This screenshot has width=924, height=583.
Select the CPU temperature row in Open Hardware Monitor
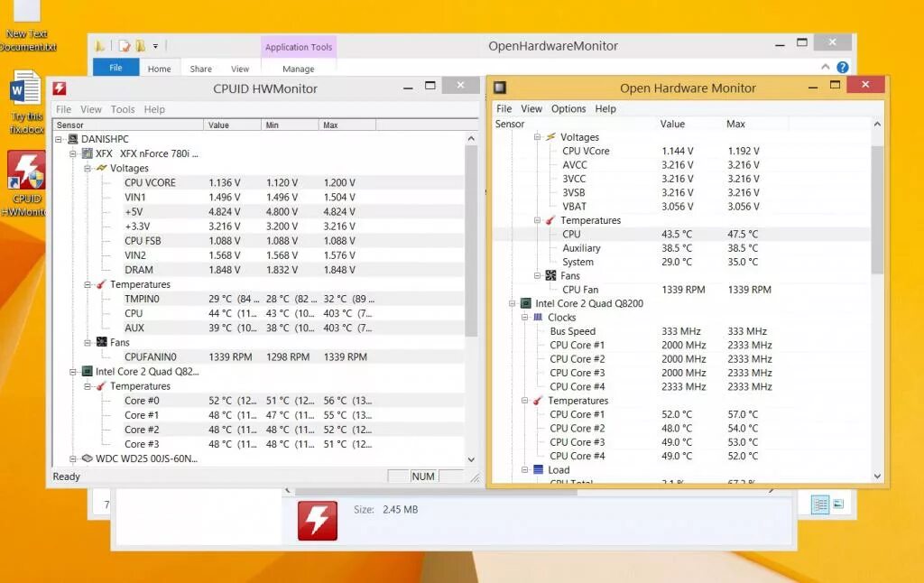click(x=682, y=234)
